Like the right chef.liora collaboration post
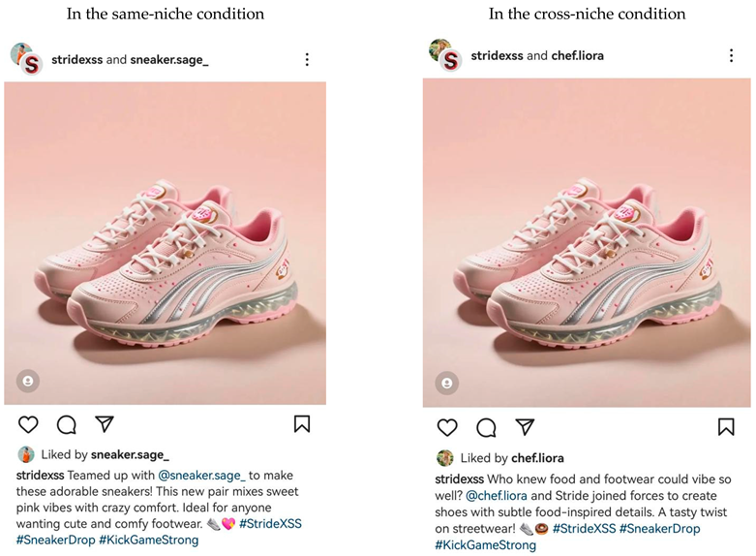The height and width of the screenshot is (556, 756). [447, 427]
